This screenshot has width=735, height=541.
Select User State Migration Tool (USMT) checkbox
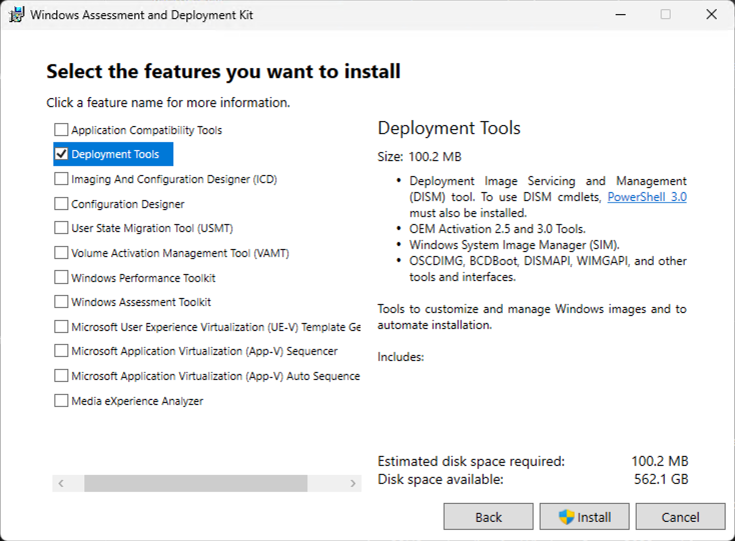click(61, 228)
